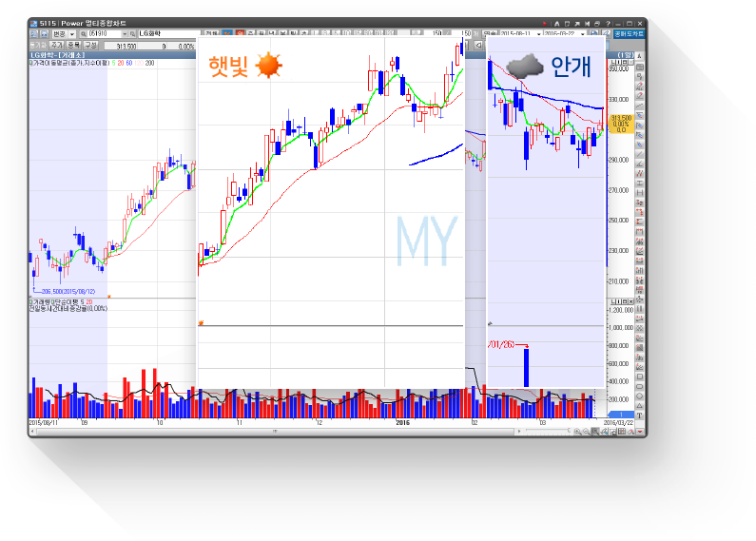The height and width of the screenshot is (541, 756).
Task: Open the start date 2015-08-11 dropdown
Action: tap(538, 34)
